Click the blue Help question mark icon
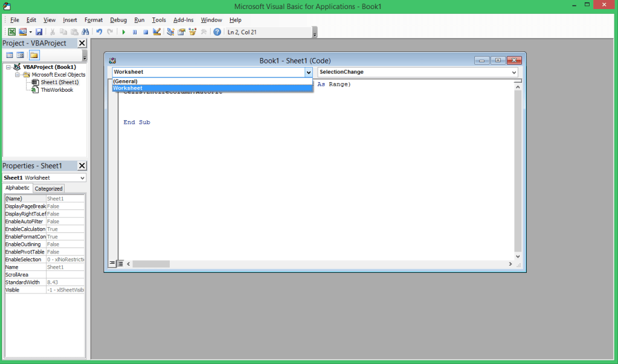Screen dimensions: 618x364 217,32
